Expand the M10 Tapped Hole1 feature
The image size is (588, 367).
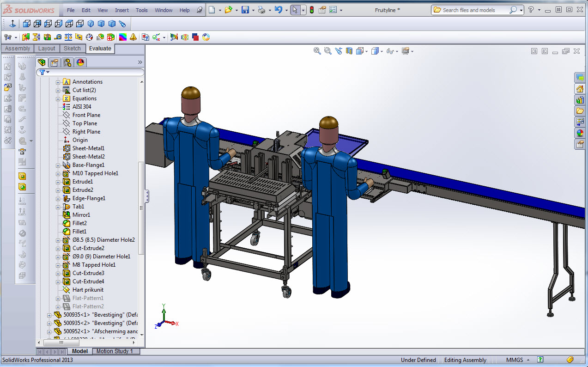pyautogui.click(x=58, y=173)
